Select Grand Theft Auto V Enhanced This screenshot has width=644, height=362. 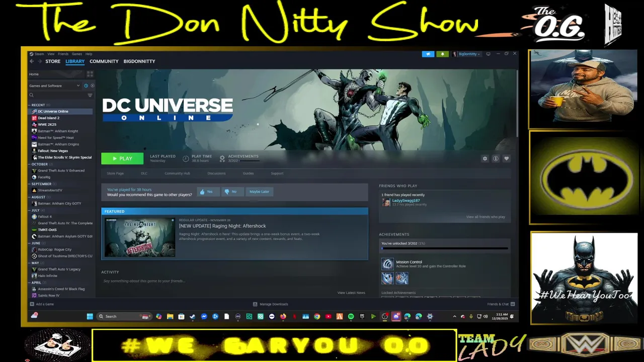pos(61,170)
